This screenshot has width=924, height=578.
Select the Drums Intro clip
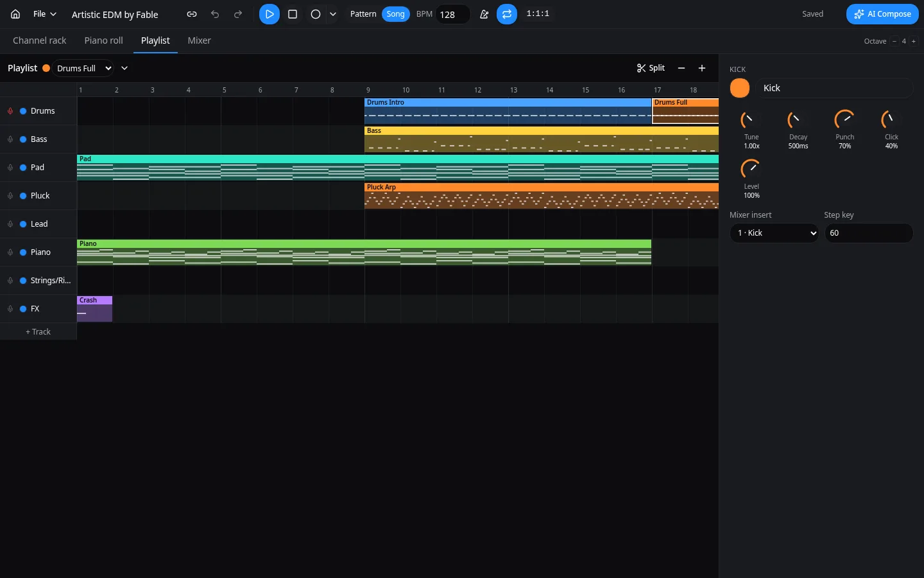coord(508,111)
